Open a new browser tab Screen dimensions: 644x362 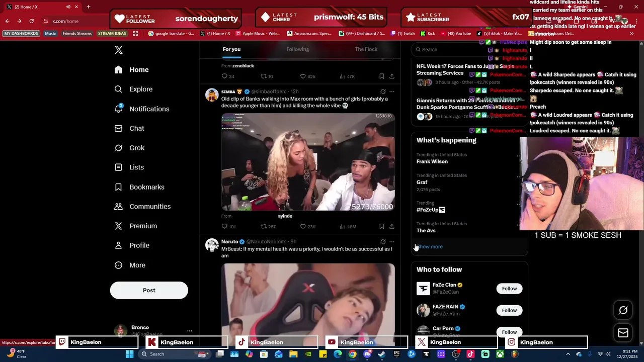[x=88, y=7]
